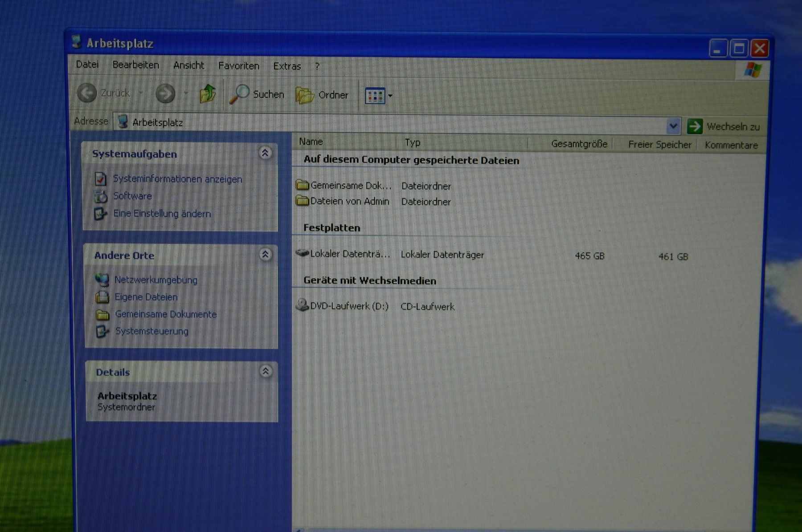802x532 pixels.
Task: Click the 465 GB total size value
Action: coord(589,256)
